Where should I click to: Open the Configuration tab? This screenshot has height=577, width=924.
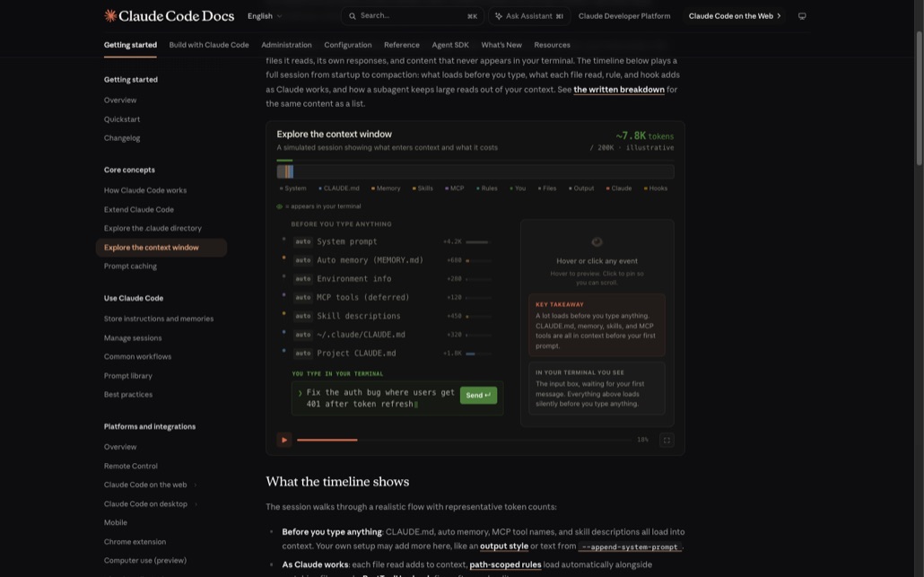pyautogui.click(x=348, y=45)
